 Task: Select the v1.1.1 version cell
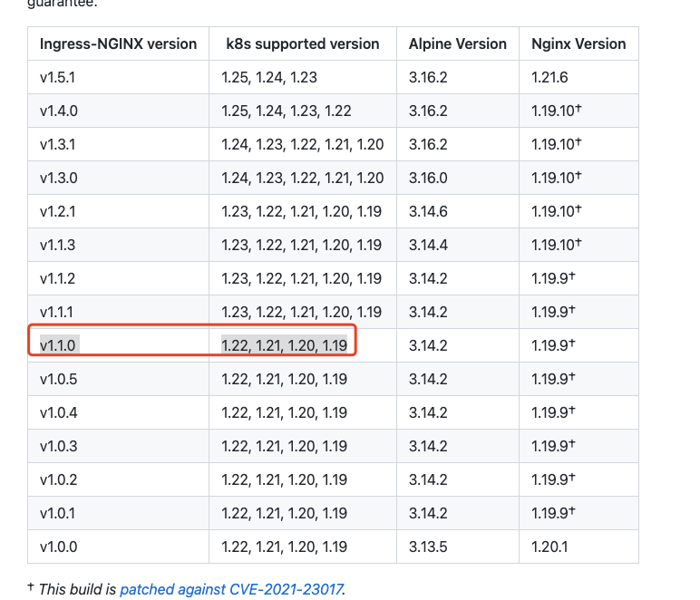click(118, 312)
